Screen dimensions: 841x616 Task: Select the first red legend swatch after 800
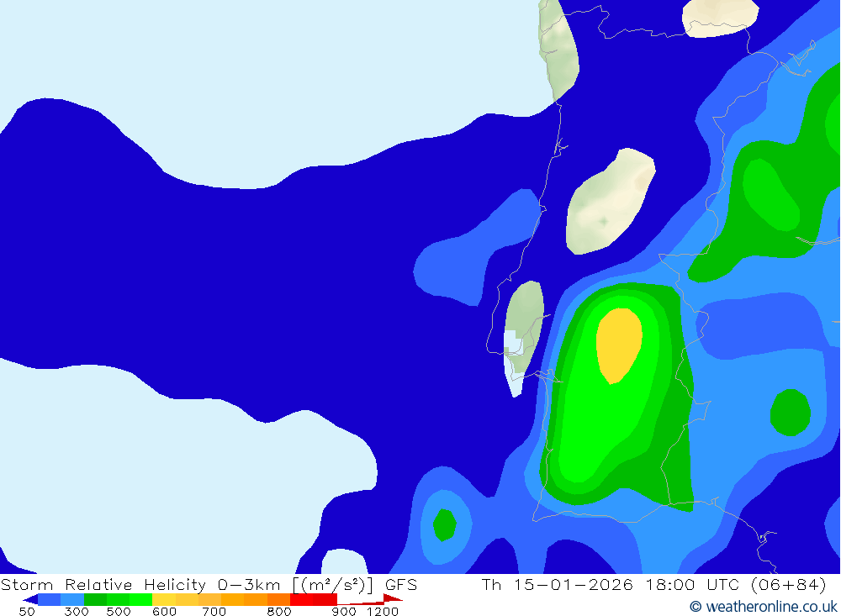tap(301, 599)
